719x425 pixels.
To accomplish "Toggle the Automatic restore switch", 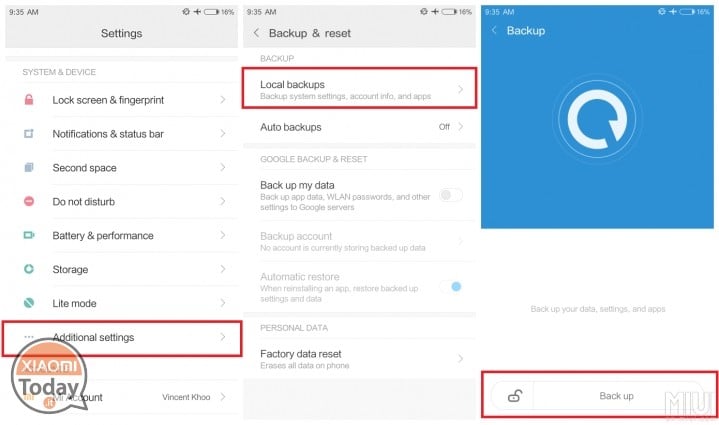I will (x=451, y=287).
